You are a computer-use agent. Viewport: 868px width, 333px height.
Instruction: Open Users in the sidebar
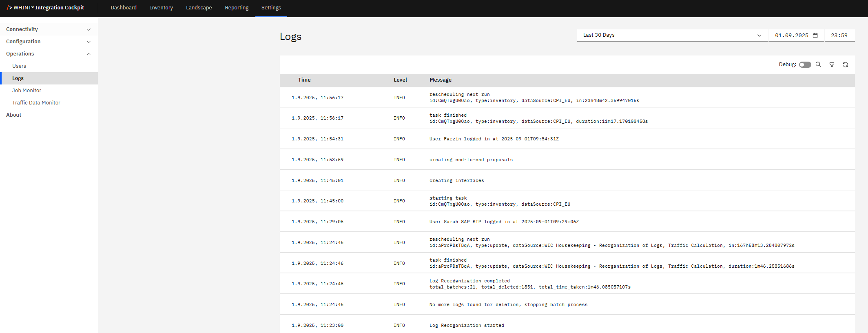pos(19,66)
